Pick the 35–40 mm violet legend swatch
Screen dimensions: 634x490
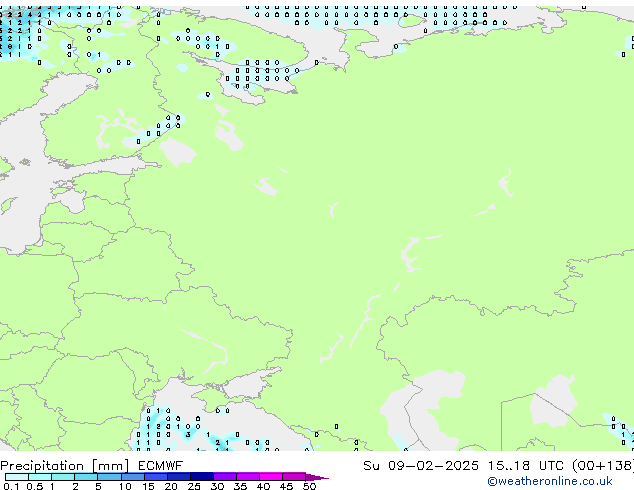point(248,477)
